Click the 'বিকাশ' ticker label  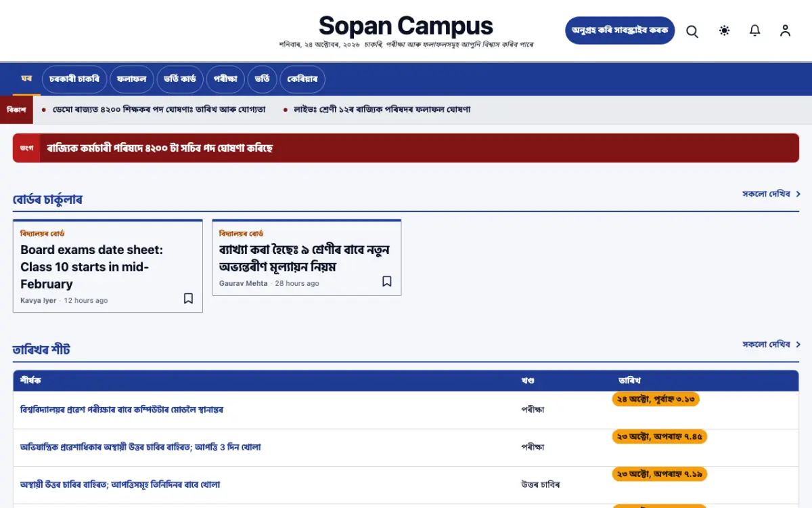point(16,110)
